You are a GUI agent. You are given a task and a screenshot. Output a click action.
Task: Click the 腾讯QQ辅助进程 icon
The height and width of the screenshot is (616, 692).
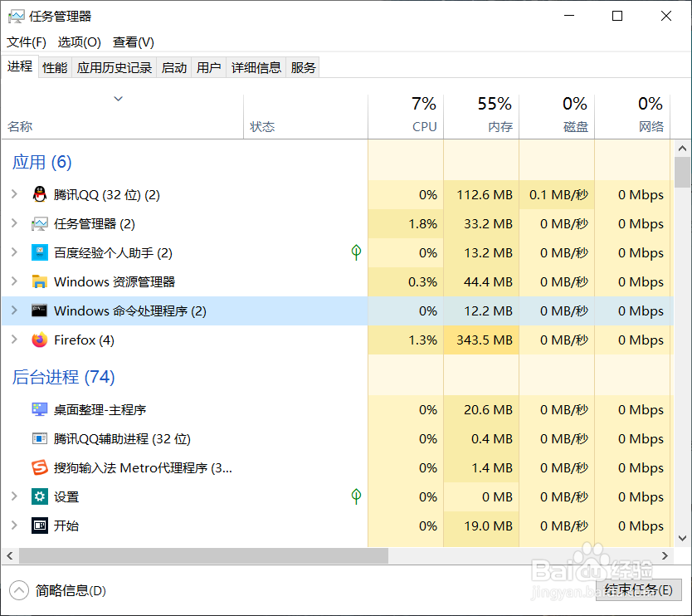(40, 438)
